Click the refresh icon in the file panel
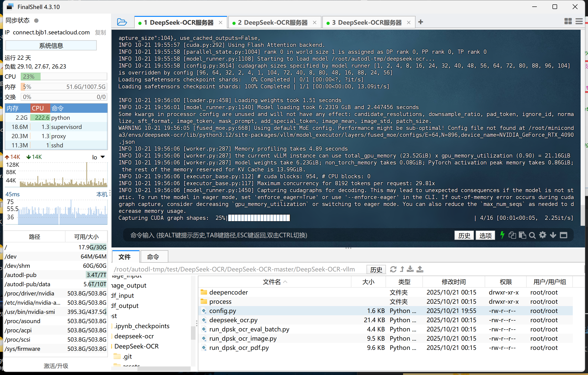Viewport: 588px width, 375px height. point(393,269)
